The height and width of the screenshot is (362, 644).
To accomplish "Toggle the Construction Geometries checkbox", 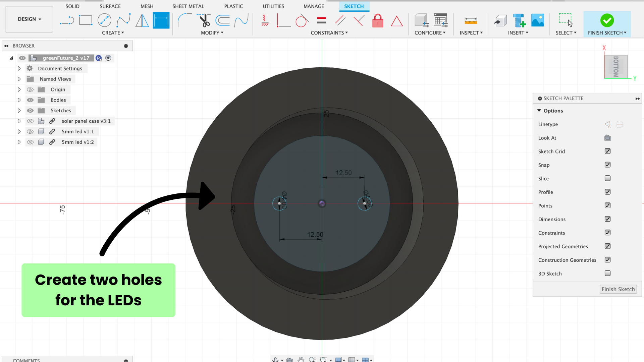I will coord(608,260).
